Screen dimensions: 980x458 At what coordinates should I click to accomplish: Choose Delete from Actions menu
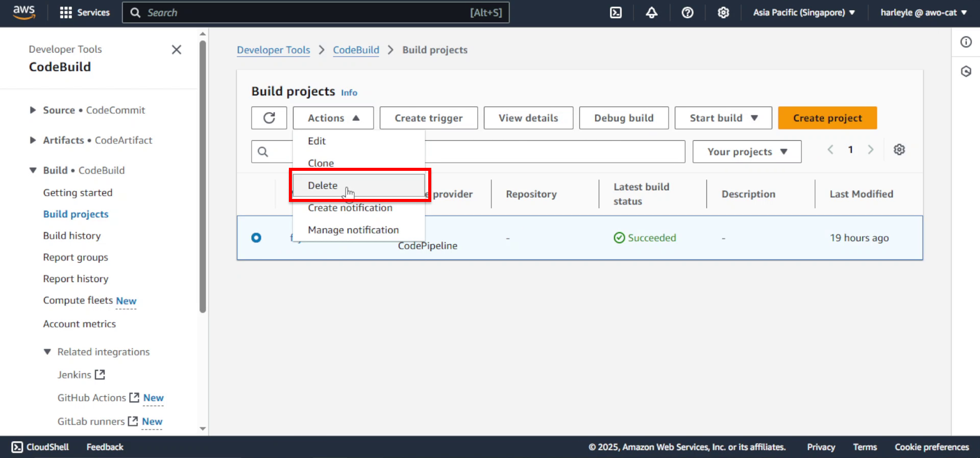click(x=359, y=185)
